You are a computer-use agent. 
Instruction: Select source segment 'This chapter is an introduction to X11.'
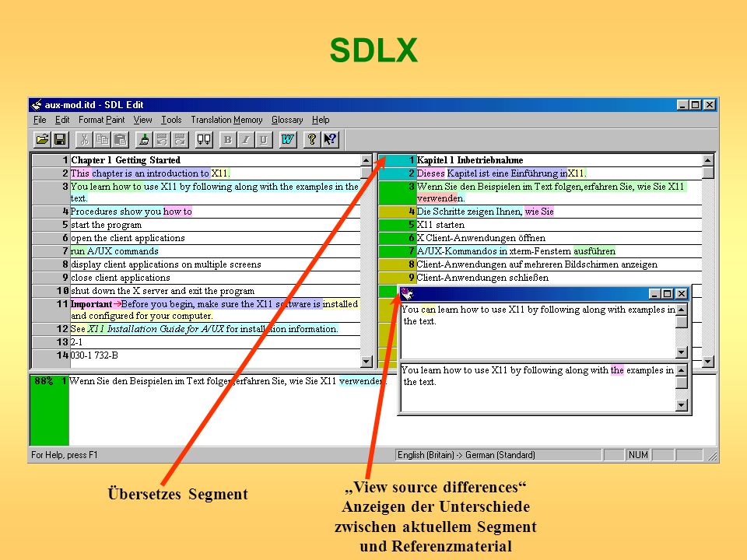[x=216, y=173]
